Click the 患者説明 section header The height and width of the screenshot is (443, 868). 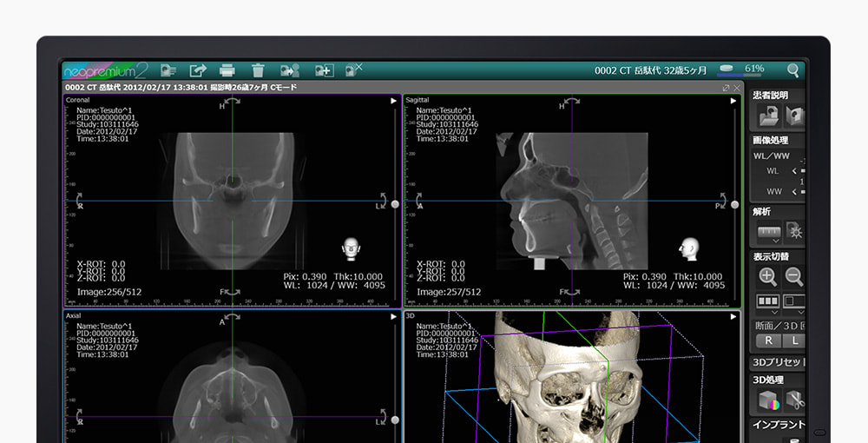[x=770, y=96]
